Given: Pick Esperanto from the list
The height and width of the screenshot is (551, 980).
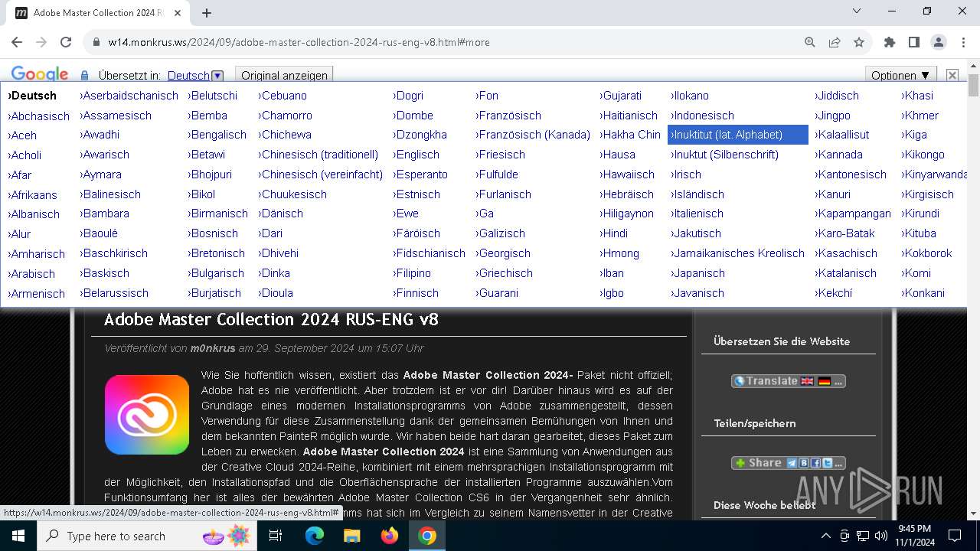Looking at the screenshot, I should point(420,174).
